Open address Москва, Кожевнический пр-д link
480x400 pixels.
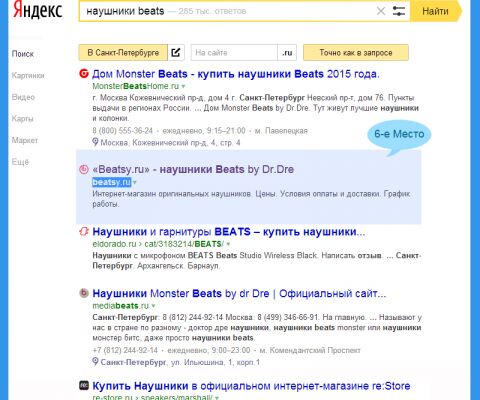[x=170, y=143]
